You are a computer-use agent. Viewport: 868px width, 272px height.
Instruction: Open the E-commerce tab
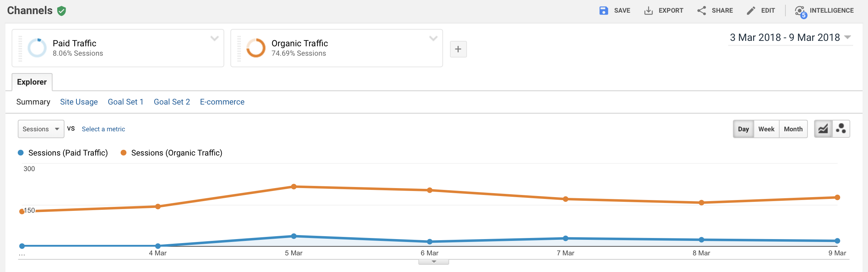222,102
